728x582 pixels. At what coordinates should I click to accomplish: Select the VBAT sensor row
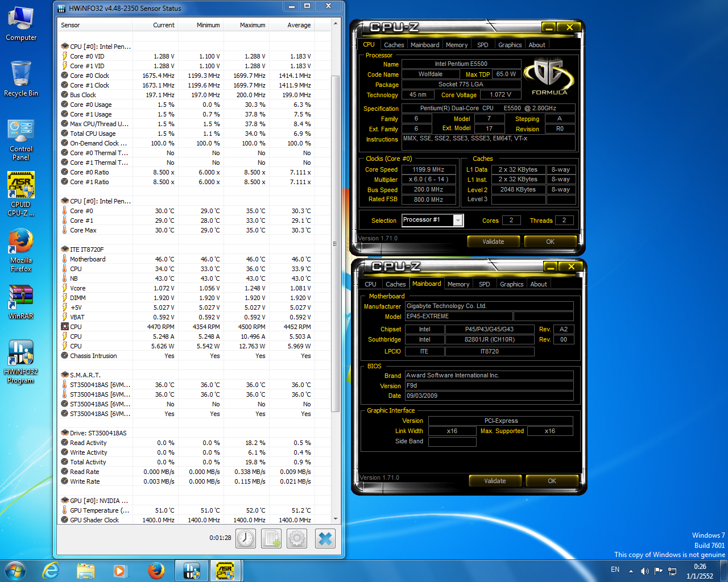[x=193, y=317]
